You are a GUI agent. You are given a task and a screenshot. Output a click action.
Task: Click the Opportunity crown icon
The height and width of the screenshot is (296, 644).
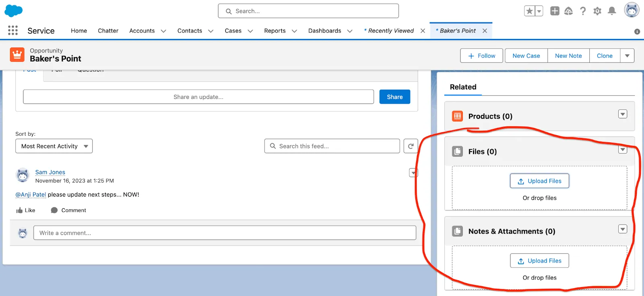pyautogui.click(x=17, y=55)
